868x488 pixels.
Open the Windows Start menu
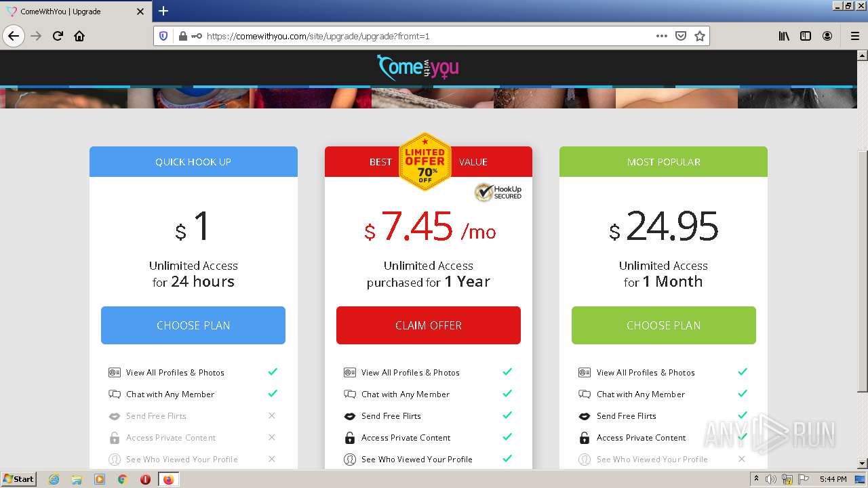(19, 479)
